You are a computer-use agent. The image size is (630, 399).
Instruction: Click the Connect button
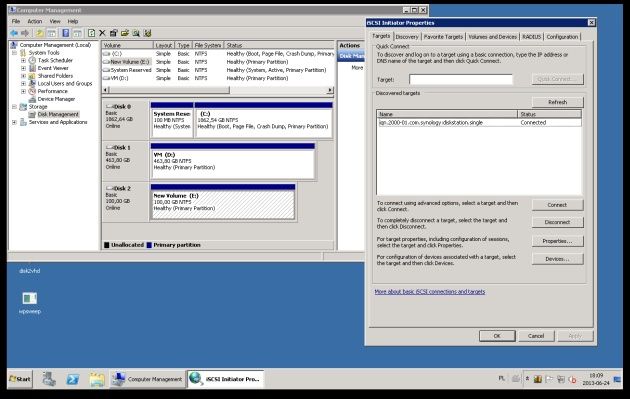[557, 205]
